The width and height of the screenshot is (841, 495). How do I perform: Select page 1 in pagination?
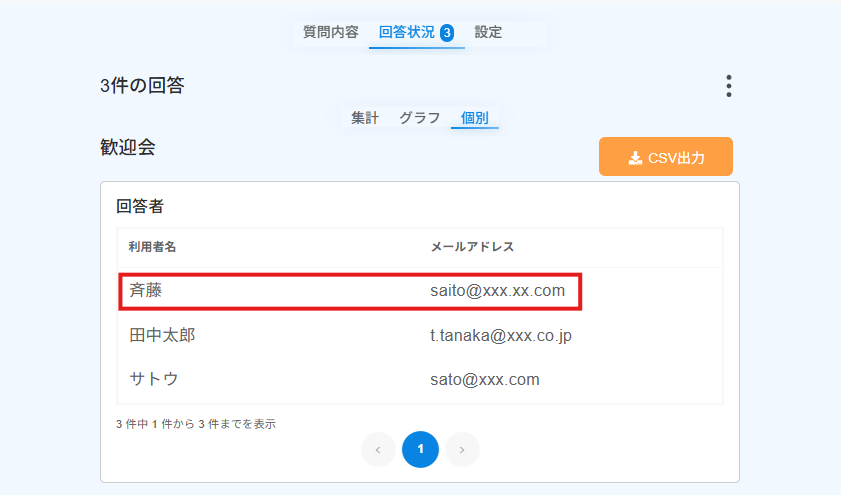(x=420, y=449)
